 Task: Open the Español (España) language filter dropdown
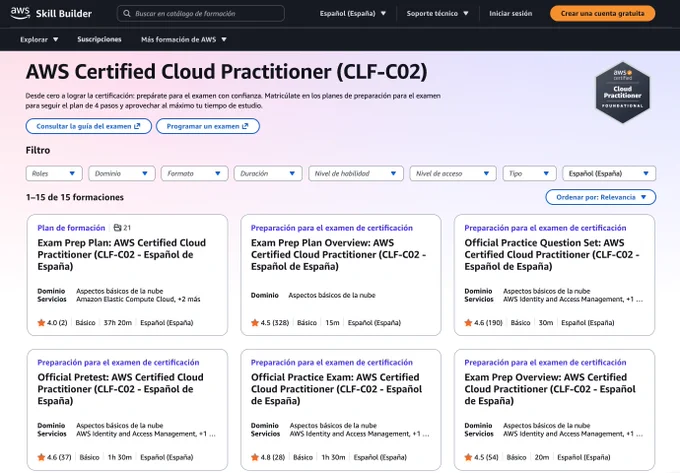click(x=609, y=173)
